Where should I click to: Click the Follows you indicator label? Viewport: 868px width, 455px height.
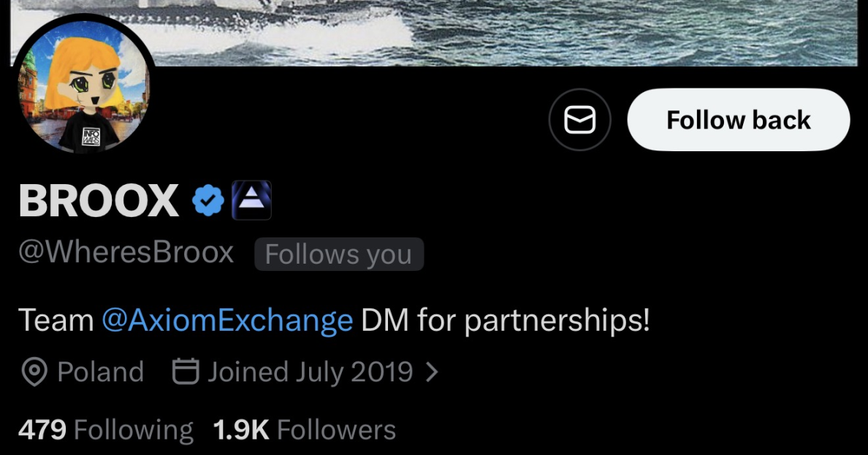coord(338,253)
